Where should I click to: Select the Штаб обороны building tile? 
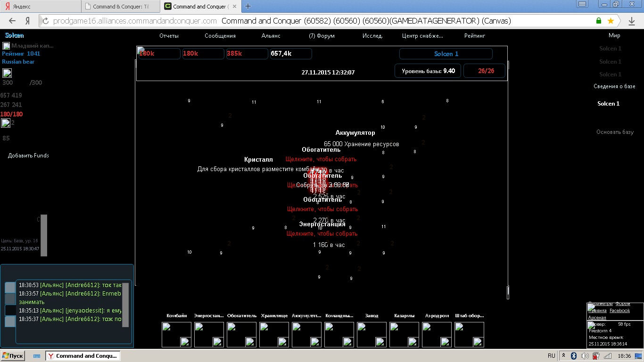[469, 335]
